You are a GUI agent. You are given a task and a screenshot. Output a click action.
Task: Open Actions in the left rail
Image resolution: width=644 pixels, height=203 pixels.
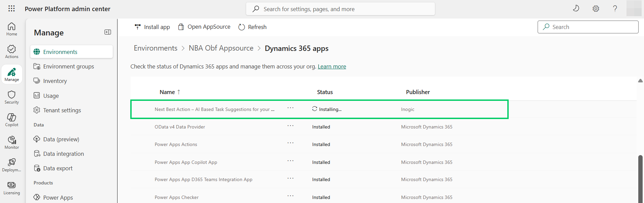(11, 52)
